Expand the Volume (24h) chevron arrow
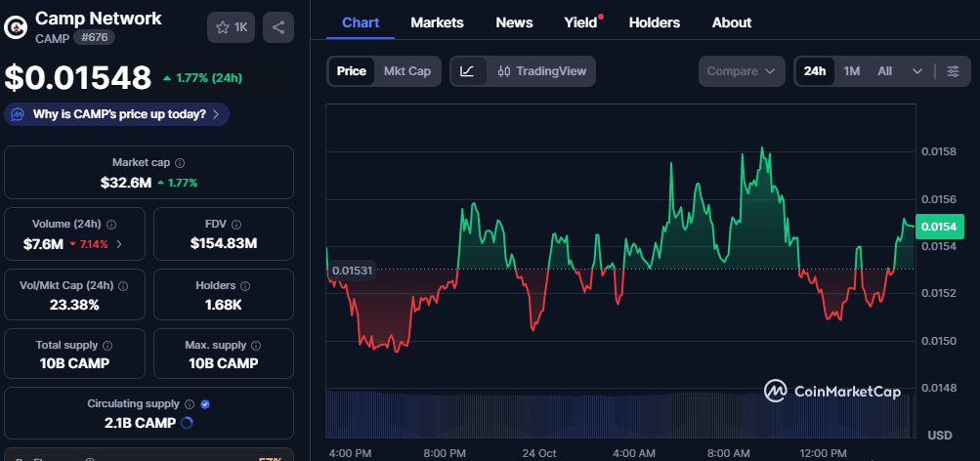This screenshot has height=461, width=980. click(119, 243)
